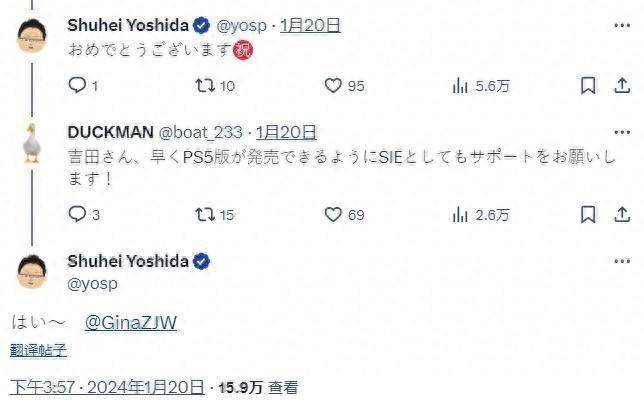The height and width of the screenshot is (409, 644).
Task: Open top Shuhei Yoshida tweet's 1月20日 date
Action: tap(310, 24)
